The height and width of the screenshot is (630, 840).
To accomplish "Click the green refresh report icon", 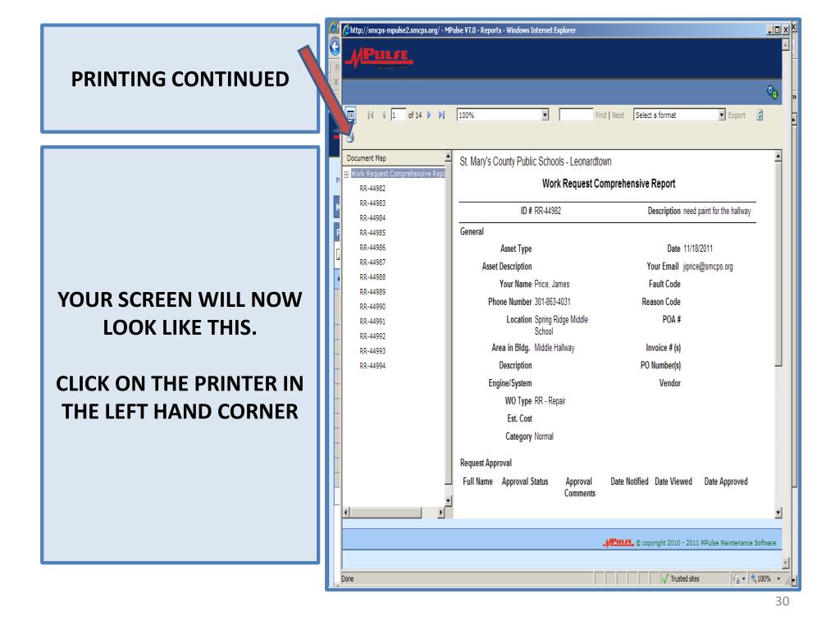I will [x=760, y=115].
